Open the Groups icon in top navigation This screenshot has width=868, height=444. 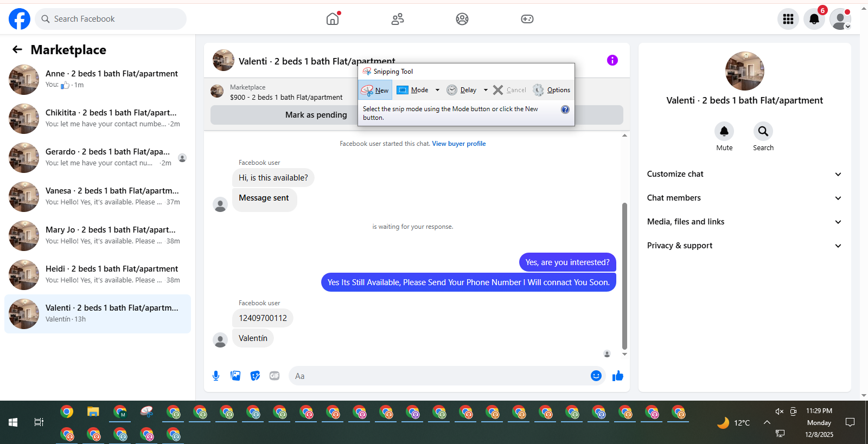(462, 19)
